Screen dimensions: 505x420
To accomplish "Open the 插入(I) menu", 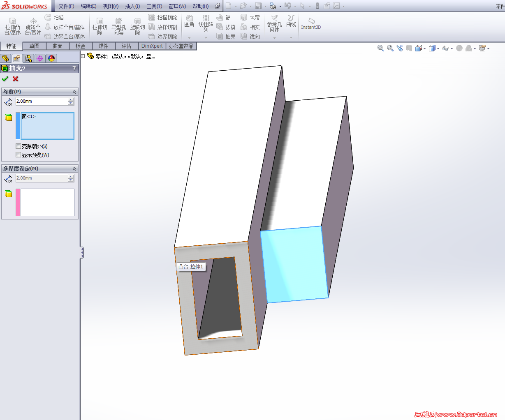I will point(132,6).
